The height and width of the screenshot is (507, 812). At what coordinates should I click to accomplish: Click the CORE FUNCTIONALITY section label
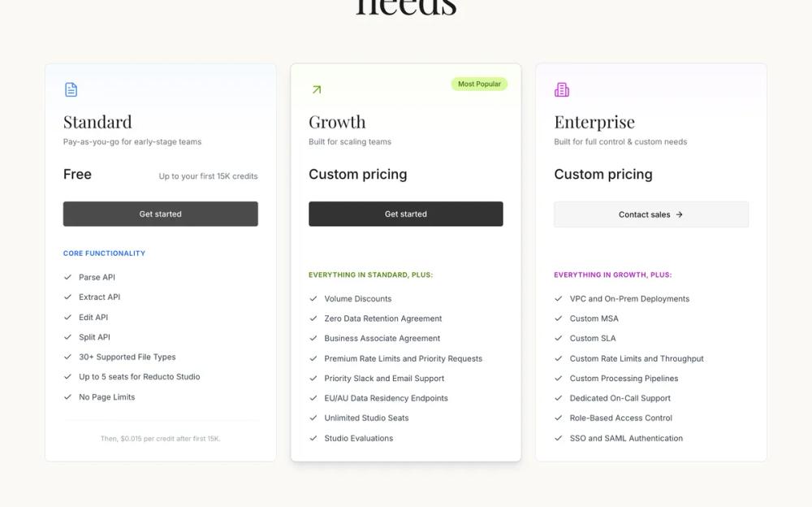[105, 253]
